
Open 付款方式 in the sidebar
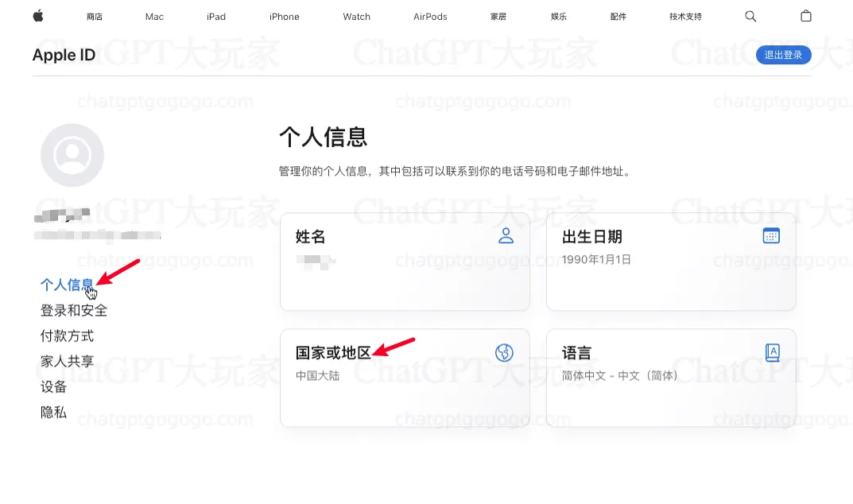pos(67,335)
